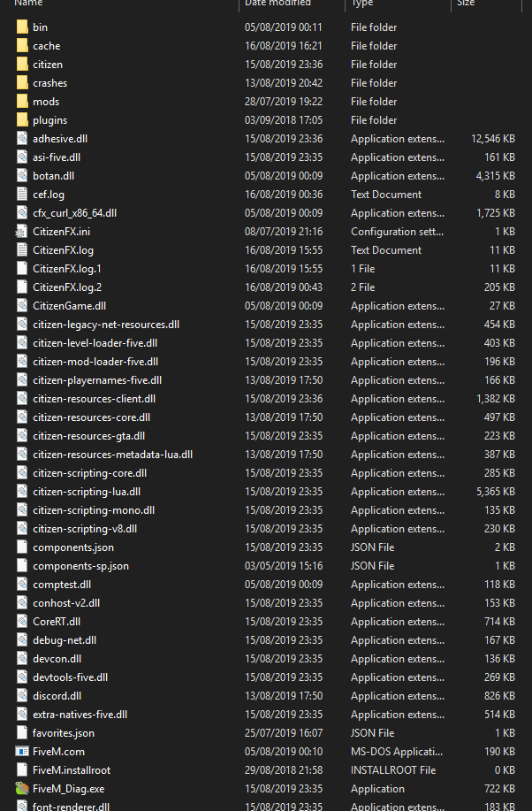Select the cef.log text document icon
This screenshot has height=811, width=532.
(x=22, y=195)
